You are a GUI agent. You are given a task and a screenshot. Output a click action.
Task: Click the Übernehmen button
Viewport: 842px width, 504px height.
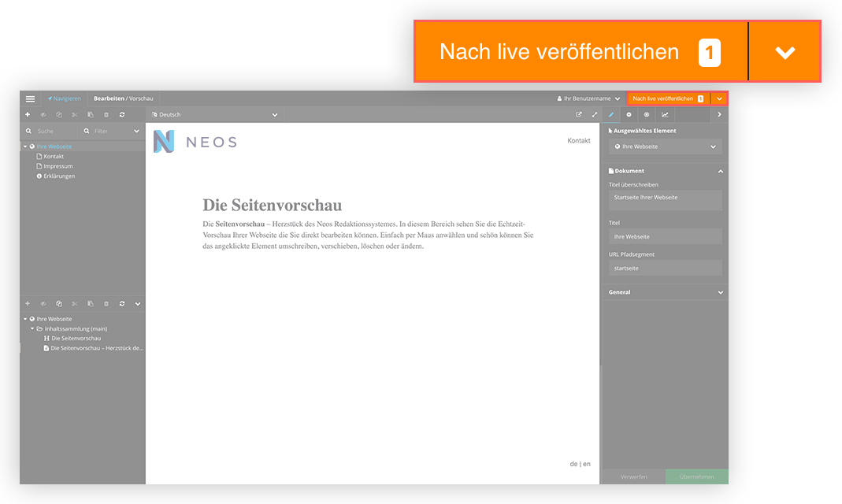click(697, 477)
